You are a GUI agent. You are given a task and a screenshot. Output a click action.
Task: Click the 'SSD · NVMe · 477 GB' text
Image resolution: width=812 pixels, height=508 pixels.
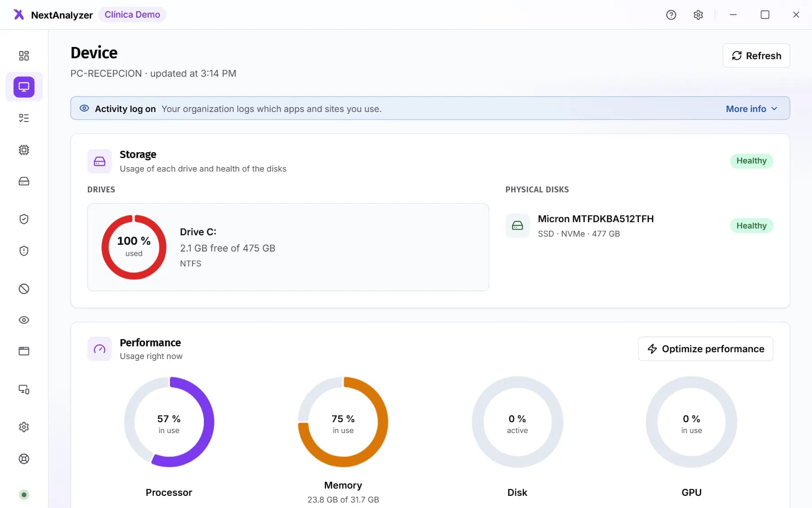tap(579, 233)
